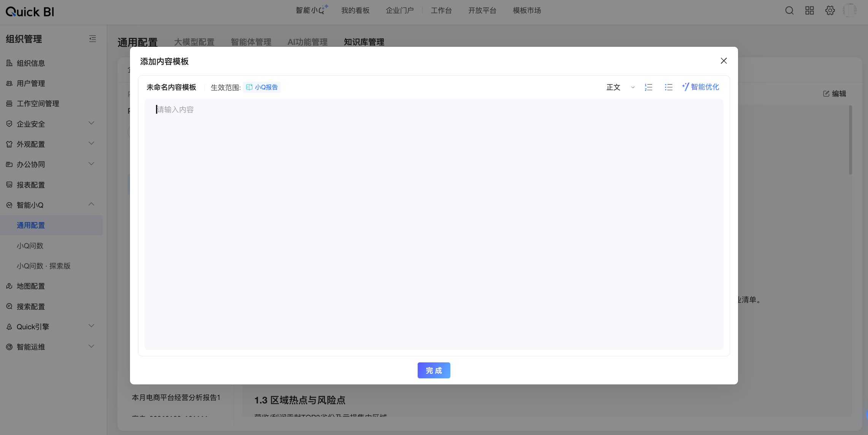
Task: Collapse sidebar with the 组织管理 menu icon
Action: (92, 39)
